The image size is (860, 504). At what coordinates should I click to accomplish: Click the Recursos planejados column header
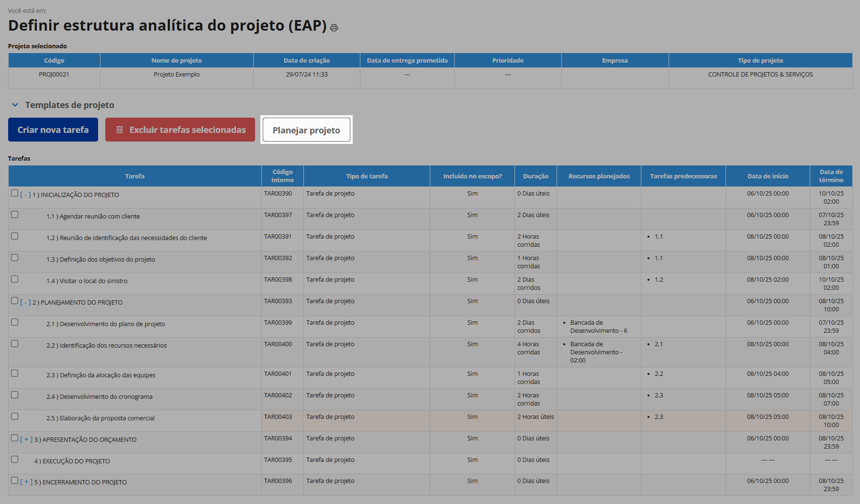[x=599, y=176]
